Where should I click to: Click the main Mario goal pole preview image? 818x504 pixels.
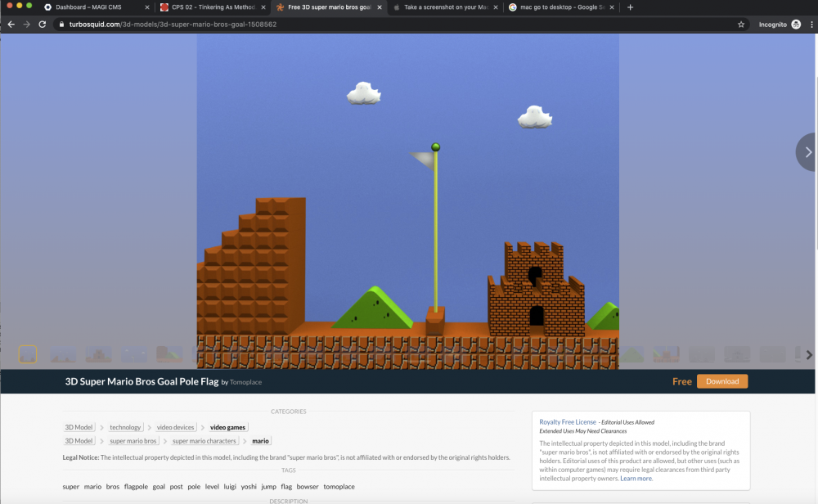click(x=408, y=201)
